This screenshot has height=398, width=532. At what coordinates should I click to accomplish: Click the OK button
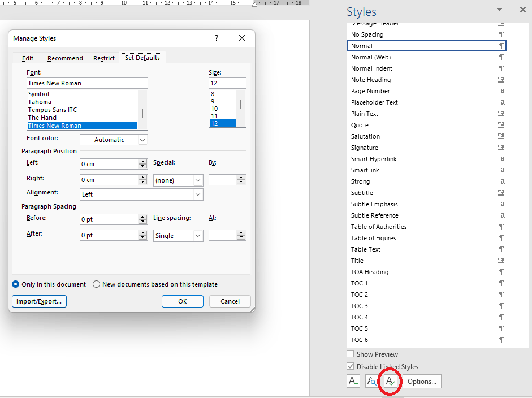(183, 301)
